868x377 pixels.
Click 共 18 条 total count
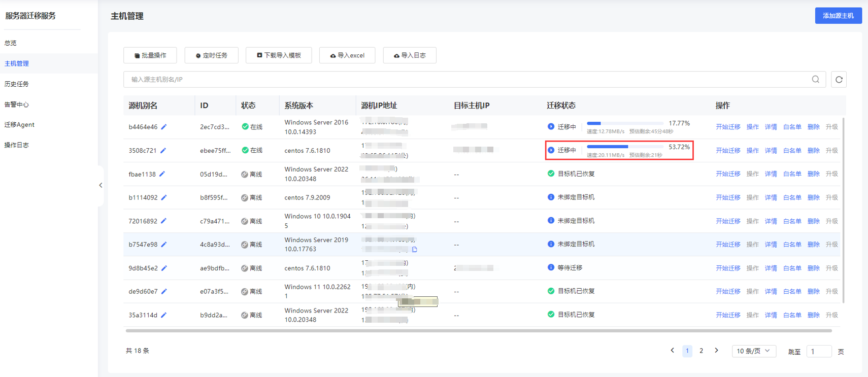tap(138, 351)
